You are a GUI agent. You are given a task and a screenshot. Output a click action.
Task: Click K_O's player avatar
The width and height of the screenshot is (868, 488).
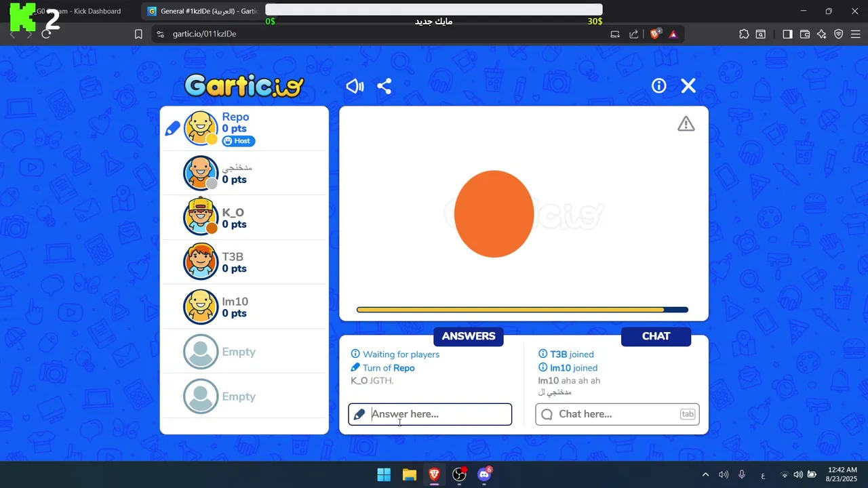pos(201,217)
